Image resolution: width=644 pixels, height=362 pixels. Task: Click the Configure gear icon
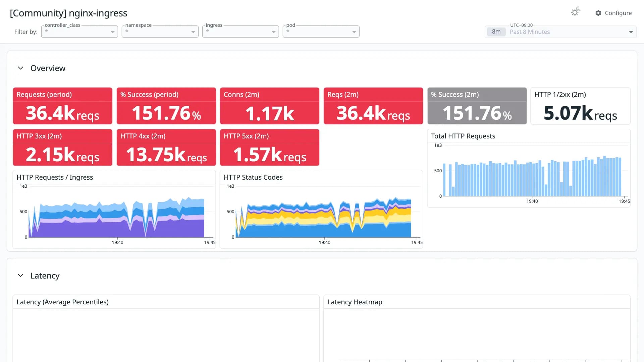598,13
